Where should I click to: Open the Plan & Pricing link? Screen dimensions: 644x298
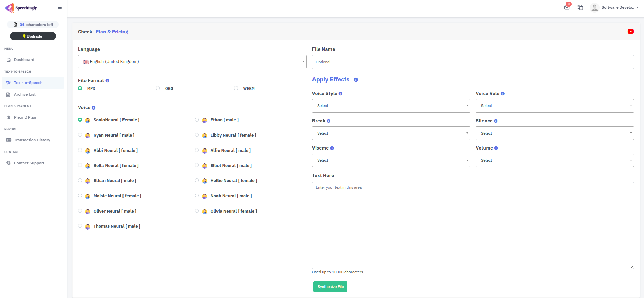coord(112,32)
